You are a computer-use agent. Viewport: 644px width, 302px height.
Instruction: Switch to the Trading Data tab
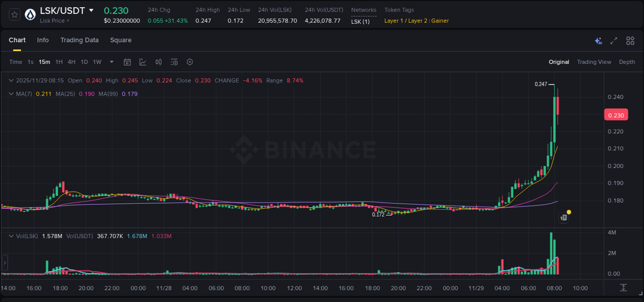pos(79,40)
